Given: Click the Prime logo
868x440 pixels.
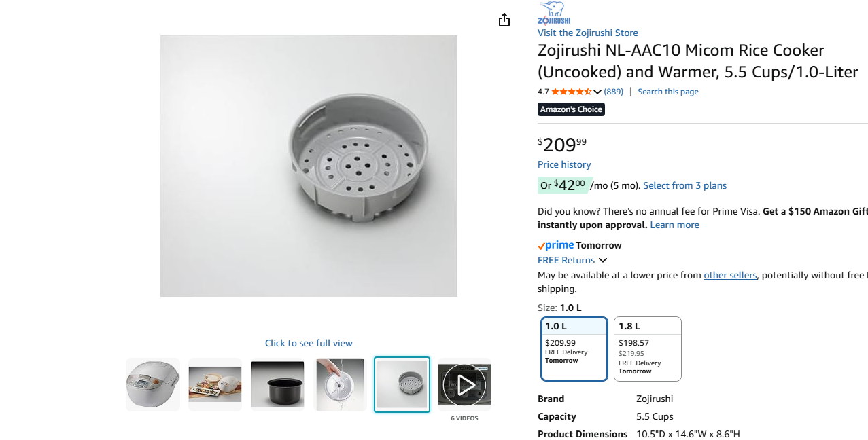Looking at the screenshot, I should point(556,245).
